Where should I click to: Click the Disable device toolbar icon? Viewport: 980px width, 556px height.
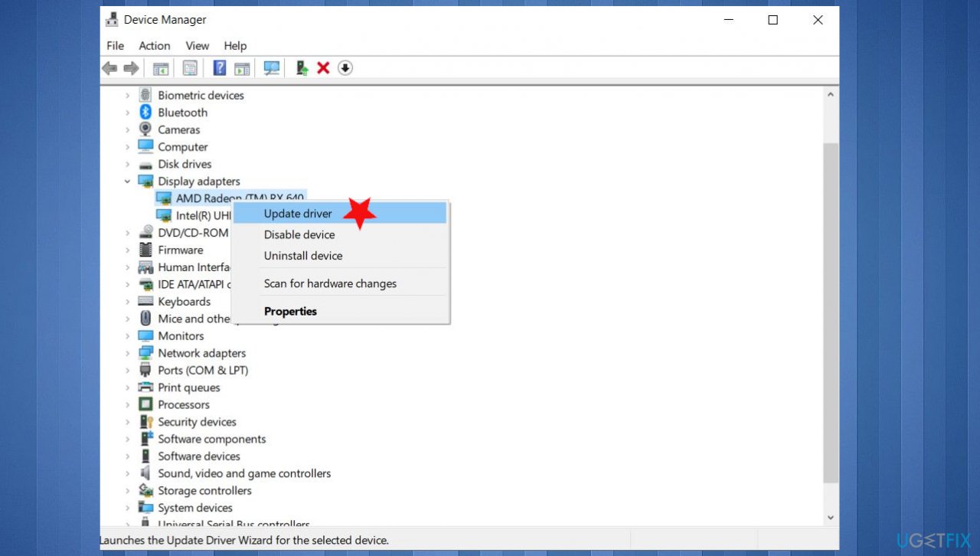(345, 67)
